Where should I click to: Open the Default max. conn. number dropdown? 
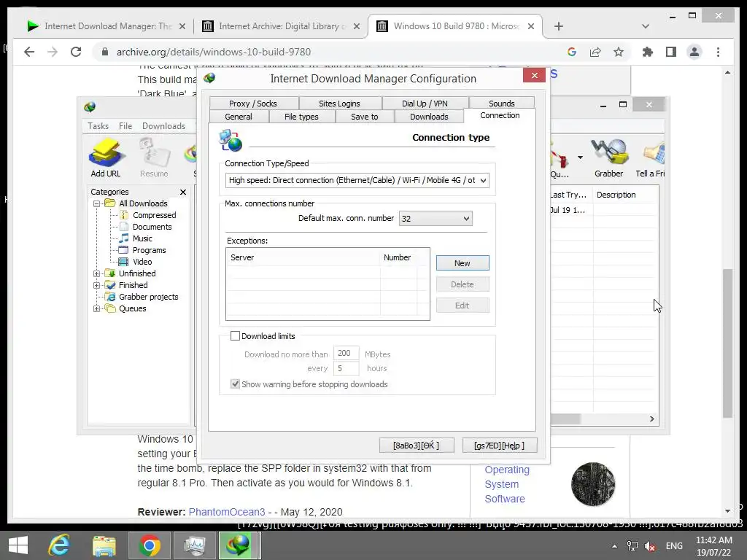tap(436, 219)
